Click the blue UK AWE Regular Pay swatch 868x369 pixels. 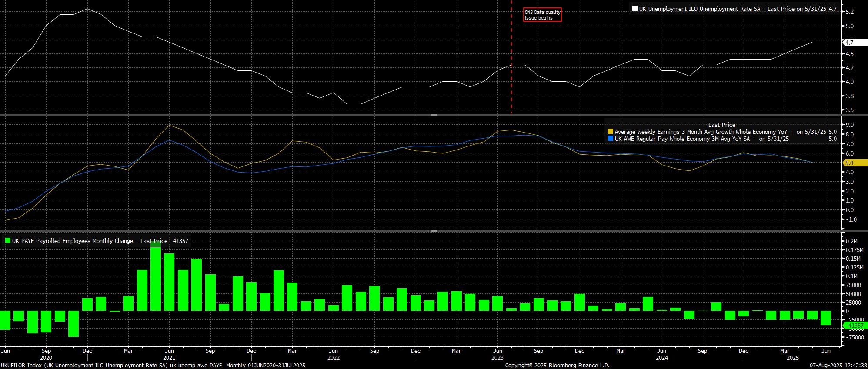tap(611, 139)
